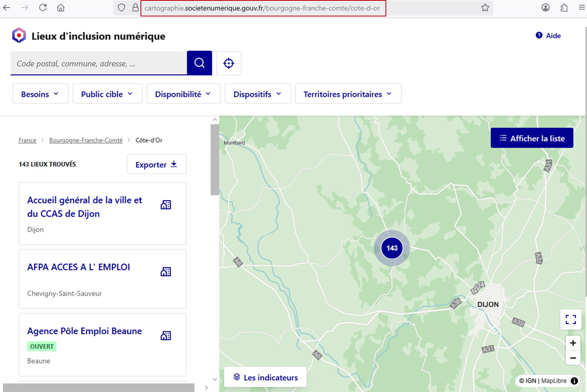Screen dimensions: 587x392
Task: Open browser extensions puzzle icon
Action: (564, 8)
